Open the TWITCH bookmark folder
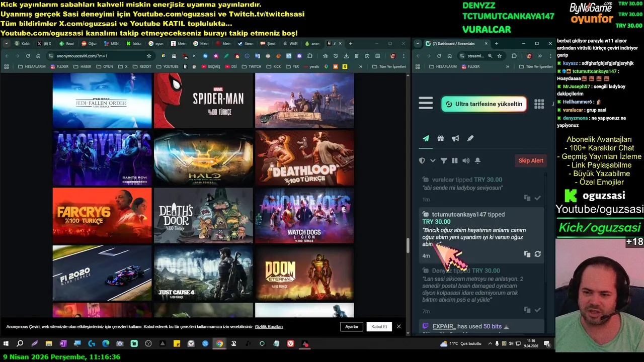The image size is (644, 362). (252, 66)
